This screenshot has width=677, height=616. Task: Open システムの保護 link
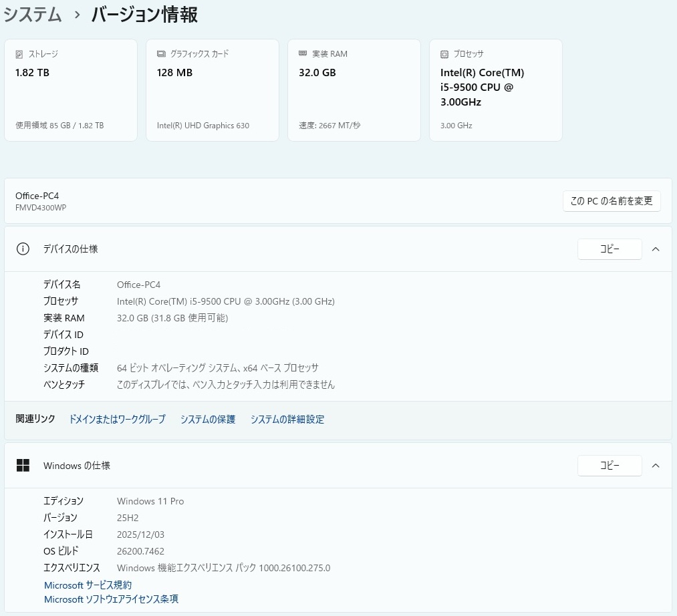(208, 420)
